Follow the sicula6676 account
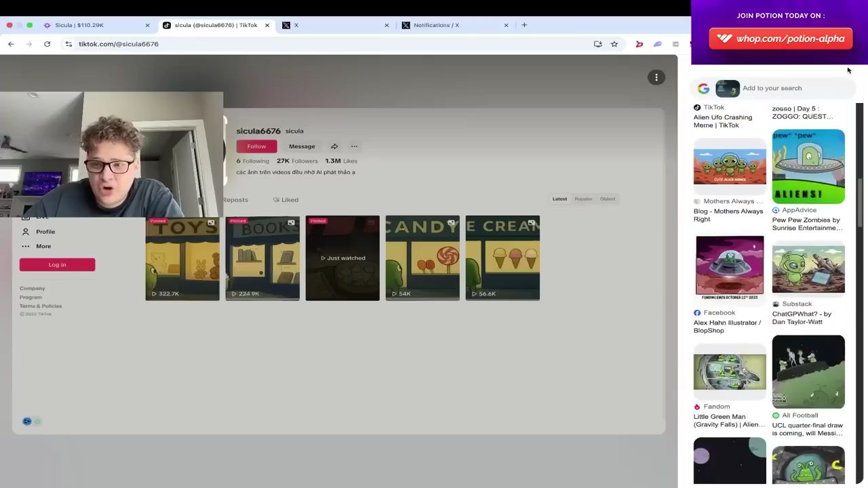868x488 pixels. 256,146
